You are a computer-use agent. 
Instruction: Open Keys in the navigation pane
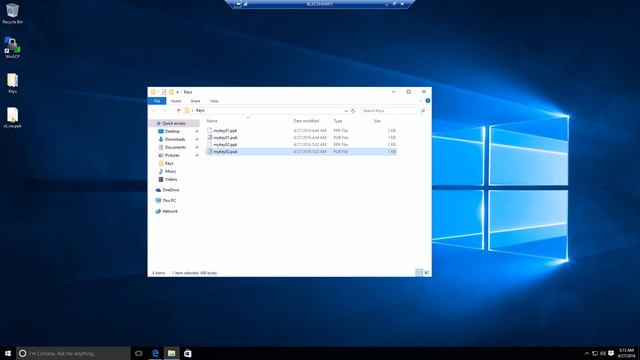pyautogui.click(x=169, y=163)
